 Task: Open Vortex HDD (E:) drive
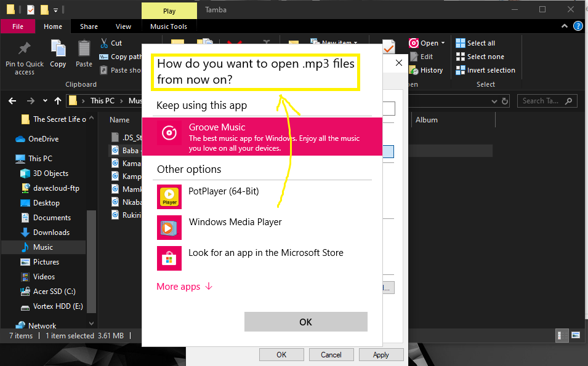(x=51, y=306)
